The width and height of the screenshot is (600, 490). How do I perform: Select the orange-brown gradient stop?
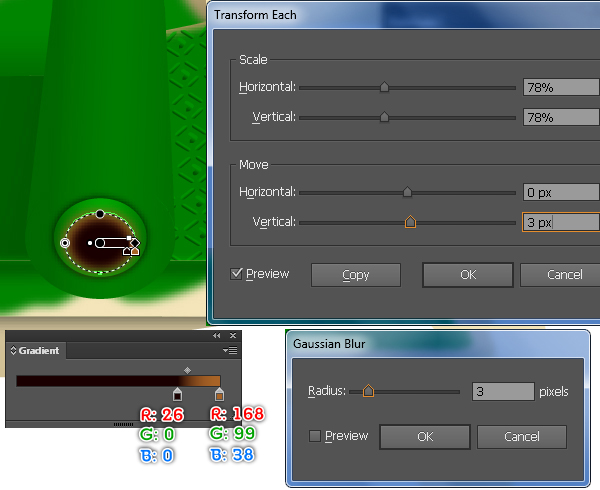pyautogui.click(x=219, y=394)
